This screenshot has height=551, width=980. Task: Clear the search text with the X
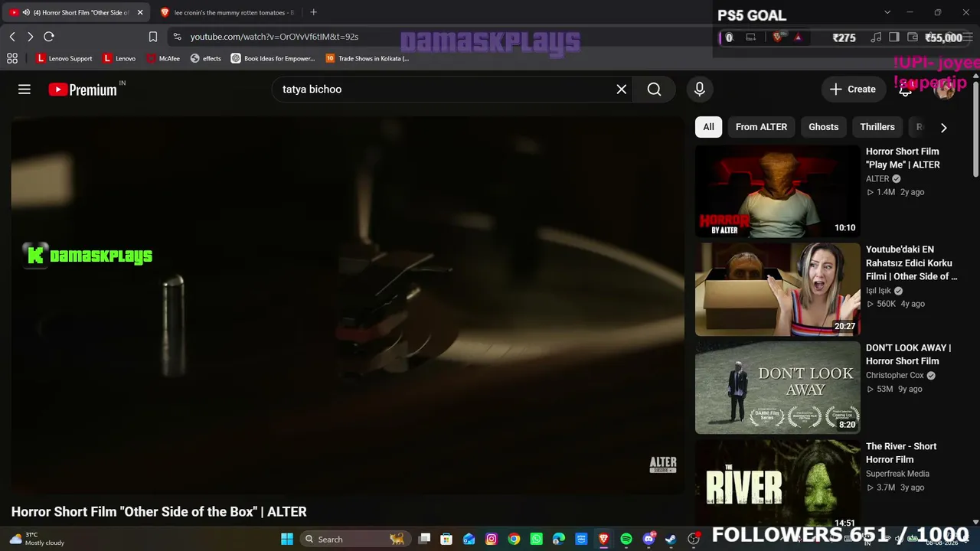pos(622,90)
